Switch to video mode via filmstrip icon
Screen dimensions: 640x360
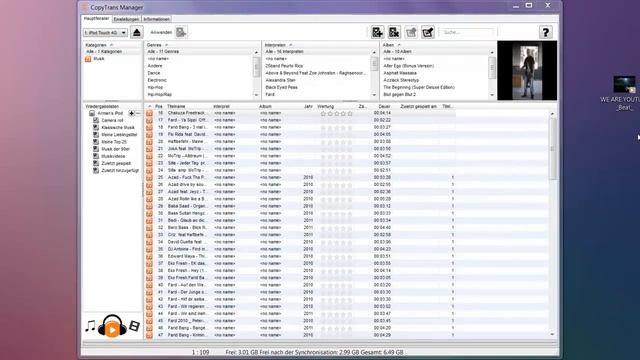click(x=134, y=326)
